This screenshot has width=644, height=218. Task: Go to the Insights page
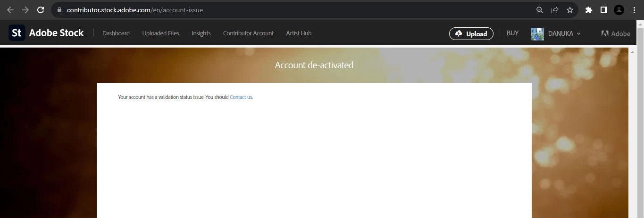(201, 33)
